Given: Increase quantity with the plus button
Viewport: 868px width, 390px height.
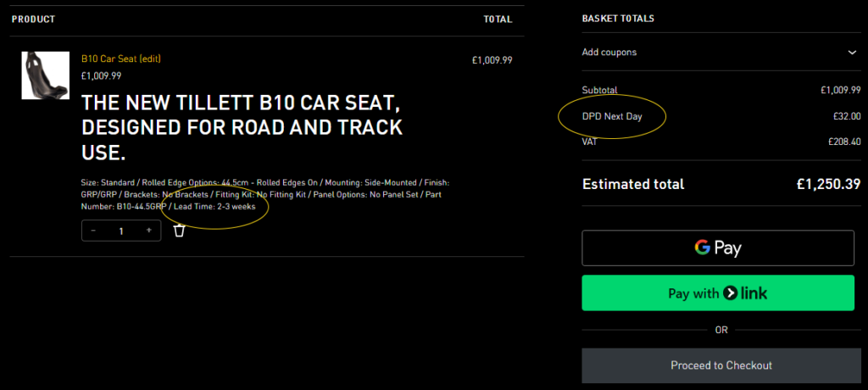Looking at the screenshot, I should (x=149, y=231).
